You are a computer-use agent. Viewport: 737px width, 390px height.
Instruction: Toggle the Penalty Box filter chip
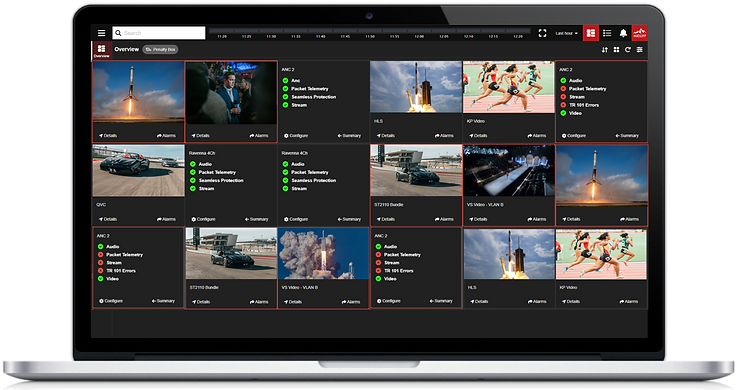[x=160, y=49]
